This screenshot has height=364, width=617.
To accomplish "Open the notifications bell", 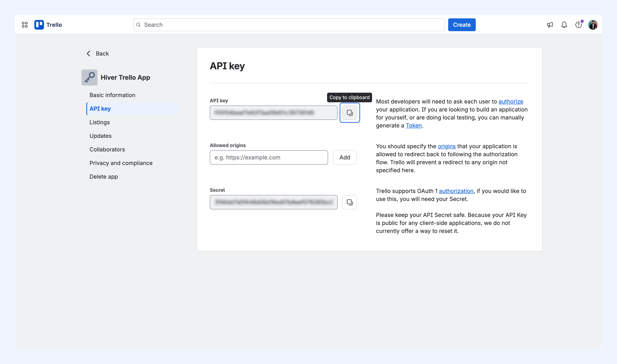I will 564,25.
